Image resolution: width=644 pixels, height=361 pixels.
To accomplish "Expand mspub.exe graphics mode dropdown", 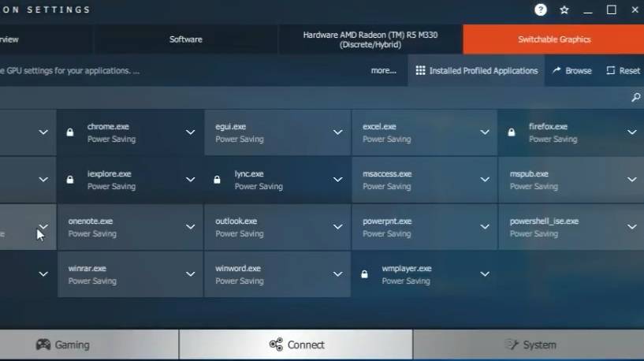I will (x=631, y=180).
